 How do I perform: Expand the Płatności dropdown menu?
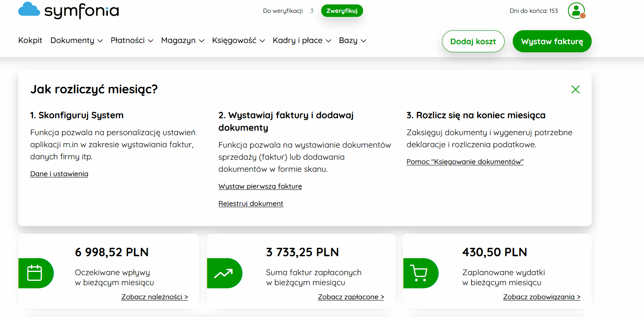click(132, 40)
